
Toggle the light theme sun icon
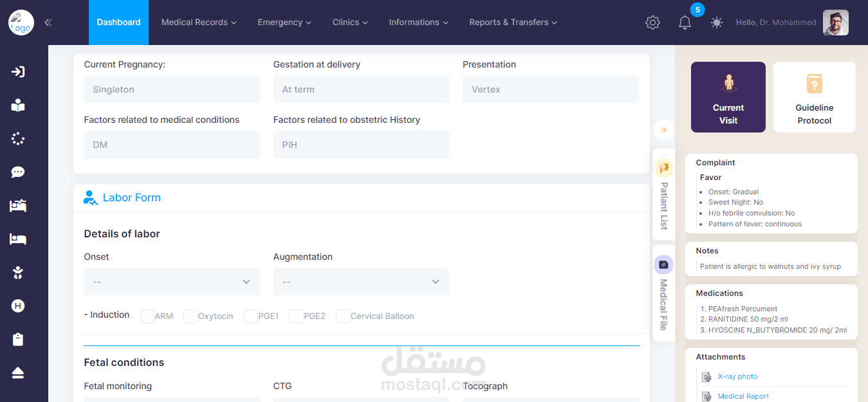717,23
